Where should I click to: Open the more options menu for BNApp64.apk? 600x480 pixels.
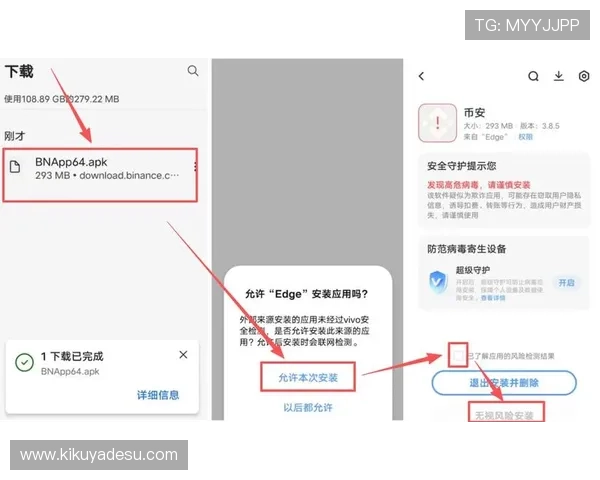(x=195, y=166)
